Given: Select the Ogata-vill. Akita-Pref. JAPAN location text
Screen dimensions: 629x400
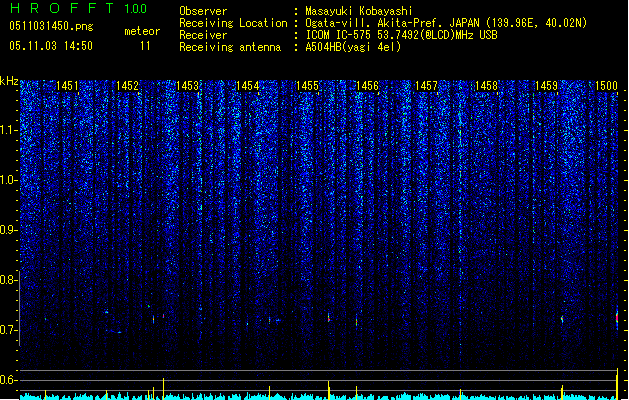Looking at the screenshot, I should [x=446, y=23].
